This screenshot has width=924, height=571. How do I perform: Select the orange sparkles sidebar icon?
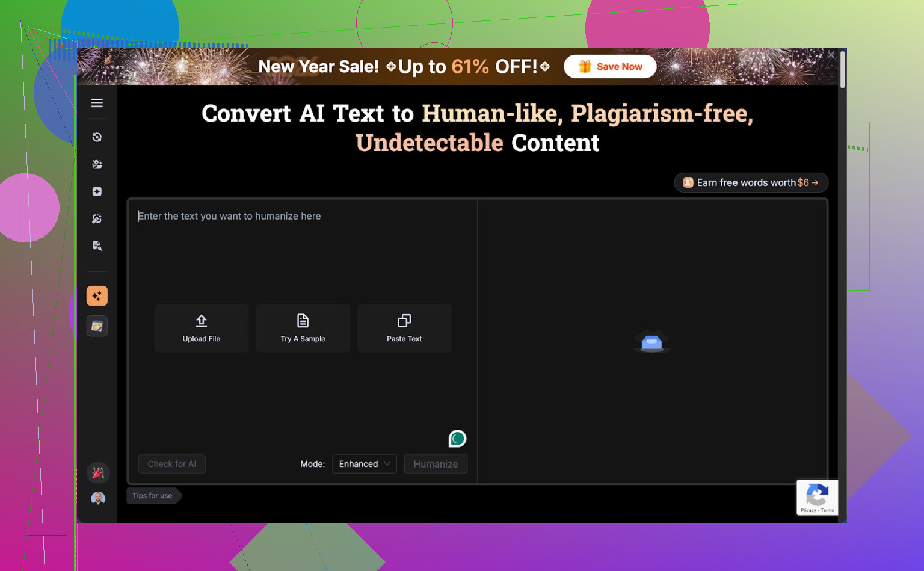(x=97, y=296)
